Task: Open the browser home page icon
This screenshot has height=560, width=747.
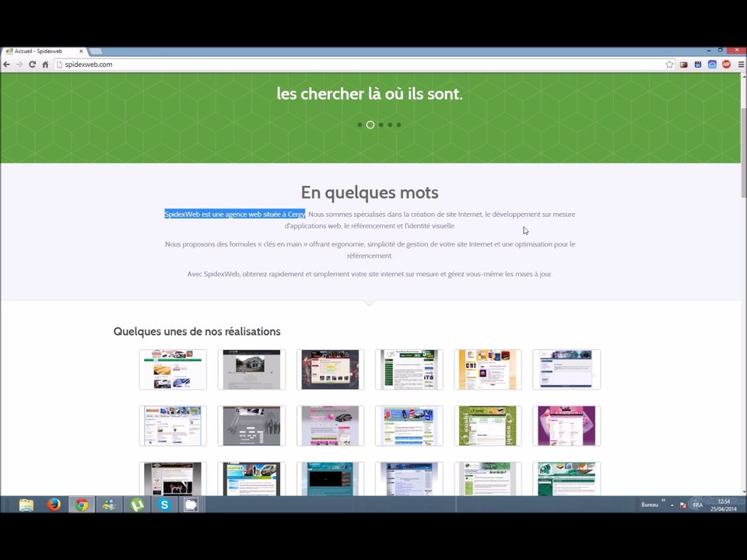Action: coord(45,65)
